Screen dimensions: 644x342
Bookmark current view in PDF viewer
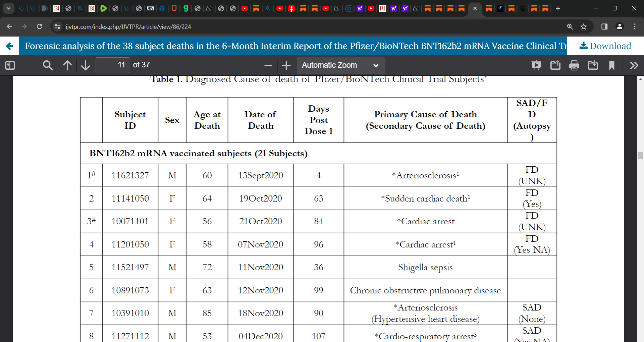pyautogui.click(x=612, y=65)
